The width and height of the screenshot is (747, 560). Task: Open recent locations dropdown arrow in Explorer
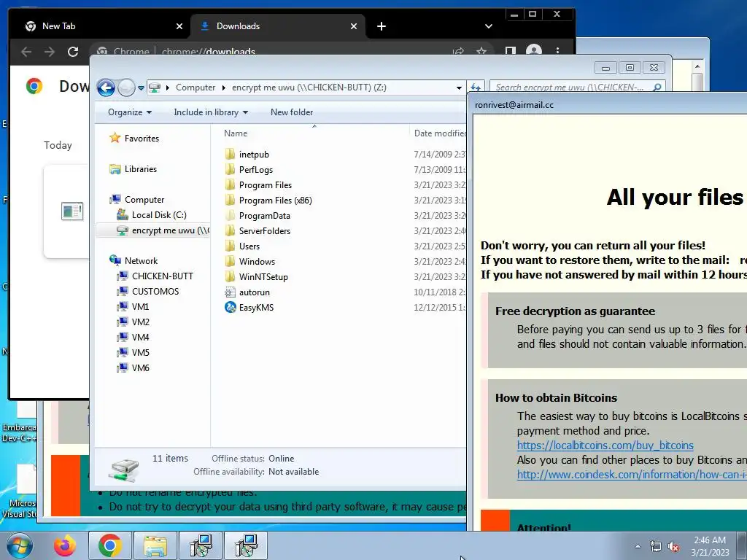[x=141, y=88]
